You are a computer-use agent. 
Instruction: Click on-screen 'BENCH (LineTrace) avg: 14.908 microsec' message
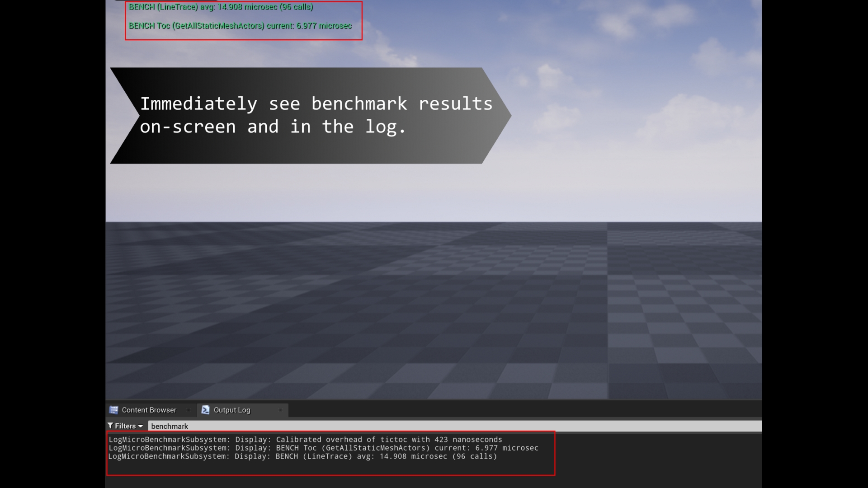(x=221, y=7)
